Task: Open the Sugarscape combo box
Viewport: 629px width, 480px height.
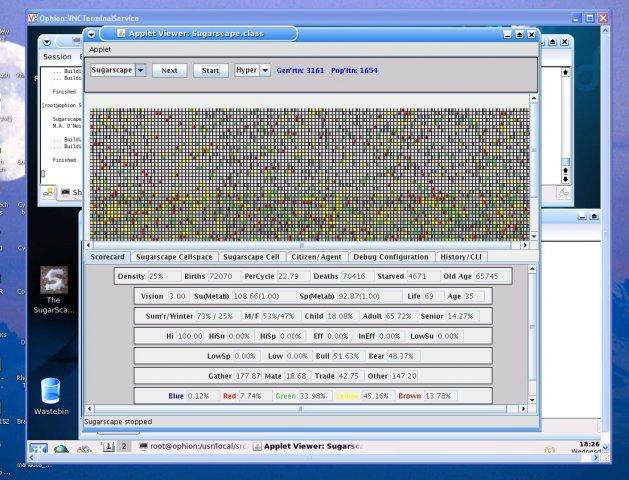Action: 118,70
